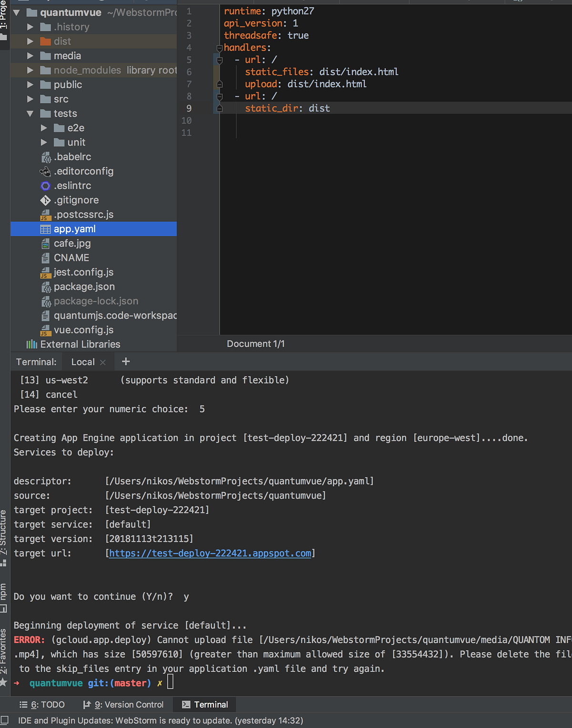Click the .editorconfig file icon
This screenshot has height=728, width=572.
coord(45,171)
